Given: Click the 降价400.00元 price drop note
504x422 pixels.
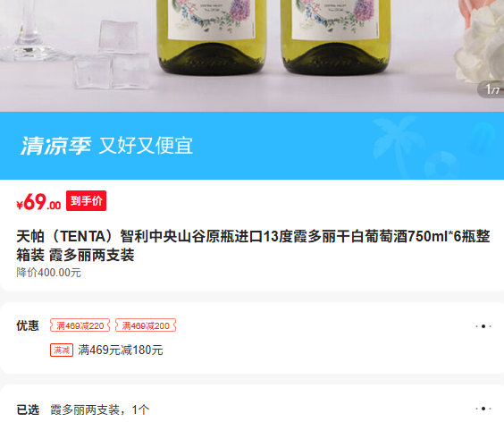Looking at the screenshot, I should [49, 273].
